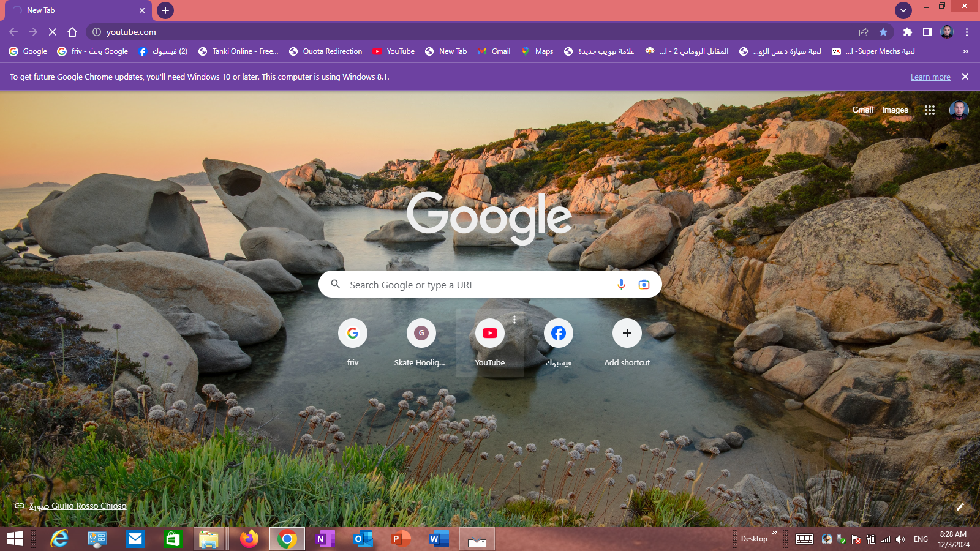Expand the hidden bookmarks overflow chevron
Viewport: 980px width, 551px height.
965,51
